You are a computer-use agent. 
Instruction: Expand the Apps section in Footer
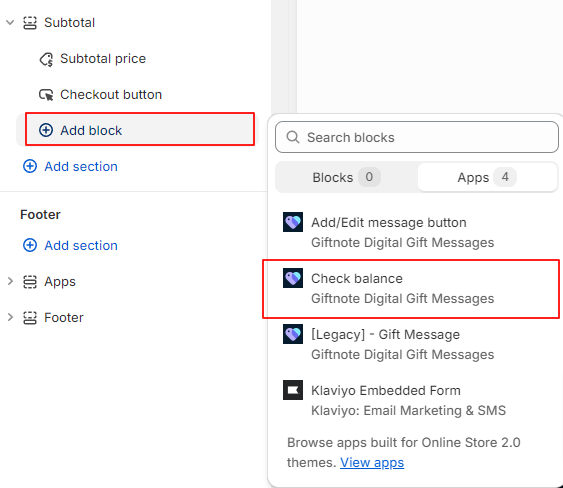10,282
